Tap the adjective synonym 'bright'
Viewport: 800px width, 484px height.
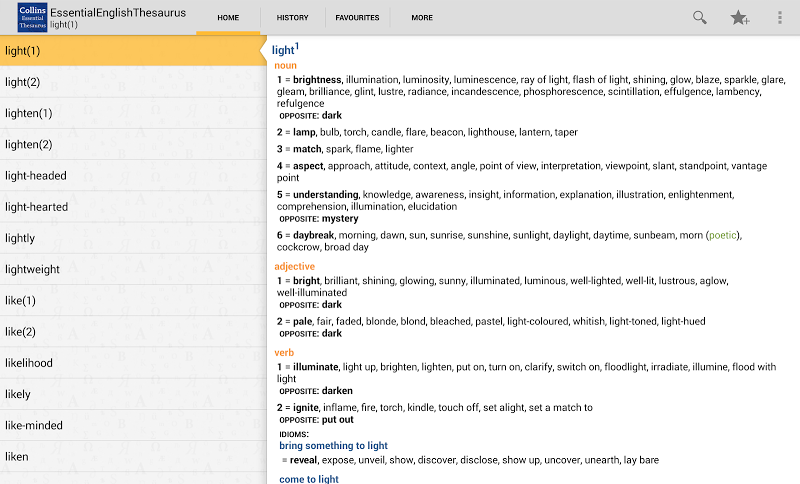306,281
